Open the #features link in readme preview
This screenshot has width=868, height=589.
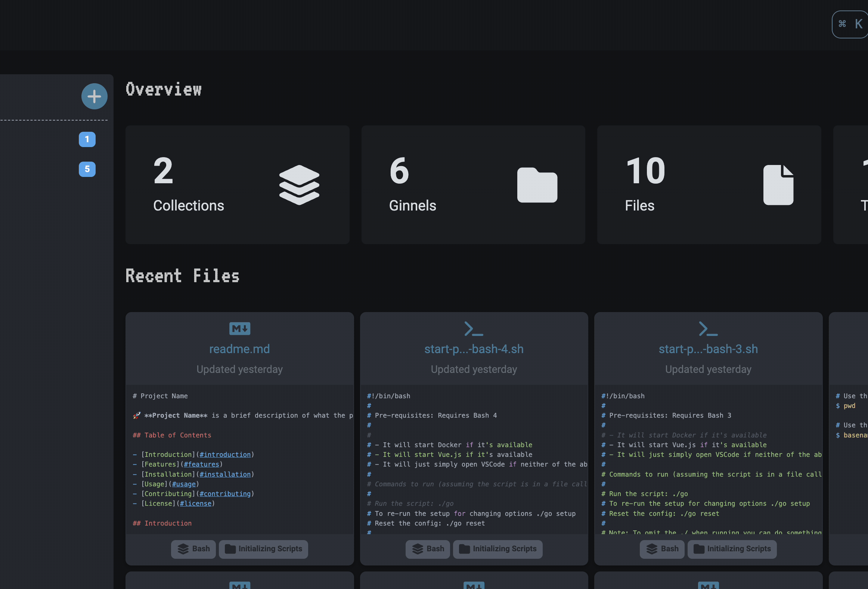(202, 464)
